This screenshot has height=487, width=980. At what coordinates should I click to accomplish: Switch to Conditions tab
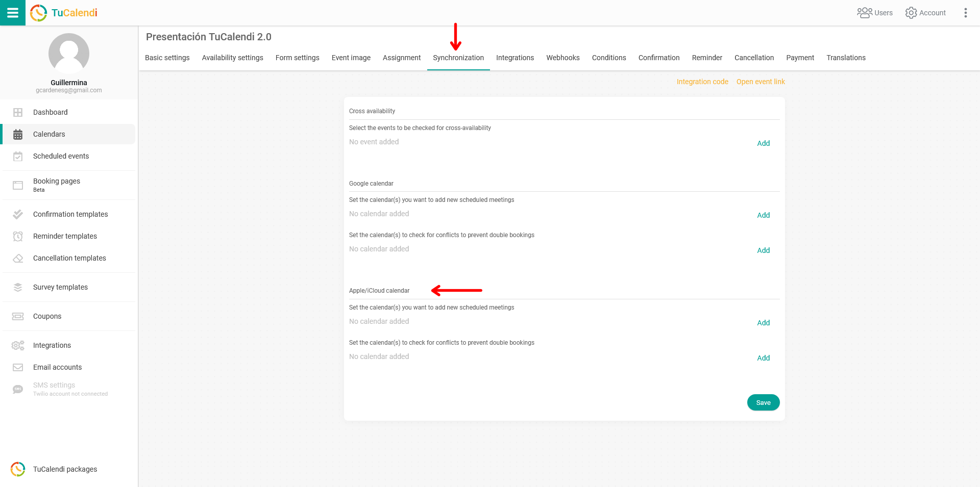(x=609, y=58)
